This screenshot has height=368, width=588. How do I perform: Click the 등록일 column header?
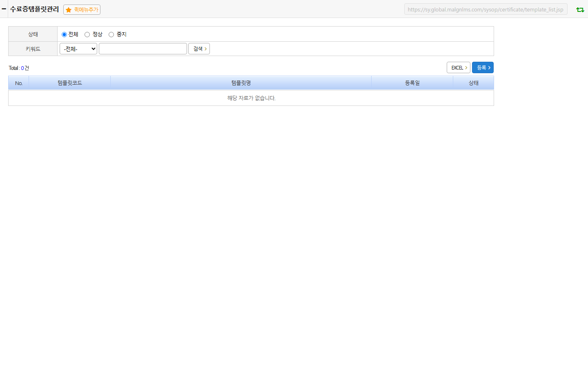pyautogui.click(x=412, y=83)
